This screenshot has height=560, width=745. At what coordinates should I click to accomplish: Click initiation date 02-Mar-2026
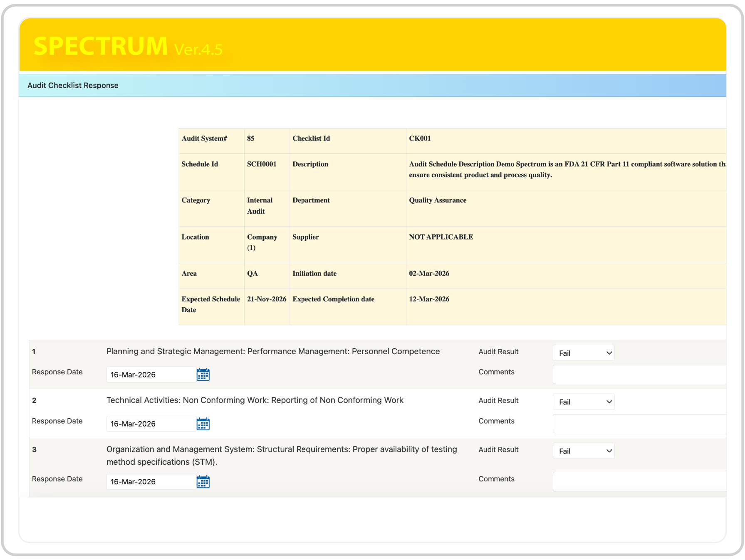click(x=429, y=274)
